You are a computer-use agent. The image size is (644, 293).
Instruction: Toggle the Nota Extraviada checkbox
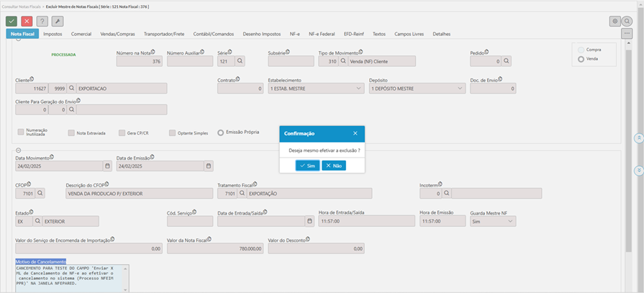tap(71, 133)
